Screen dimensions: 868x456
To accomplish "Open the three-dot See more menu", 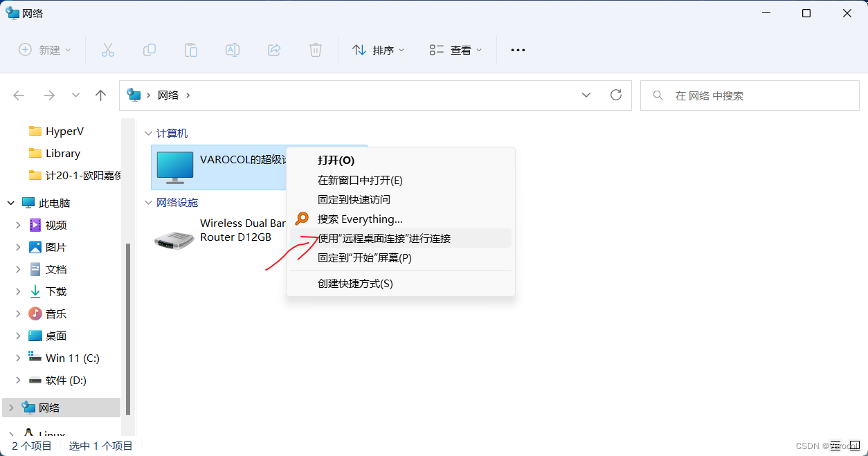I will [x=518, y=50].
